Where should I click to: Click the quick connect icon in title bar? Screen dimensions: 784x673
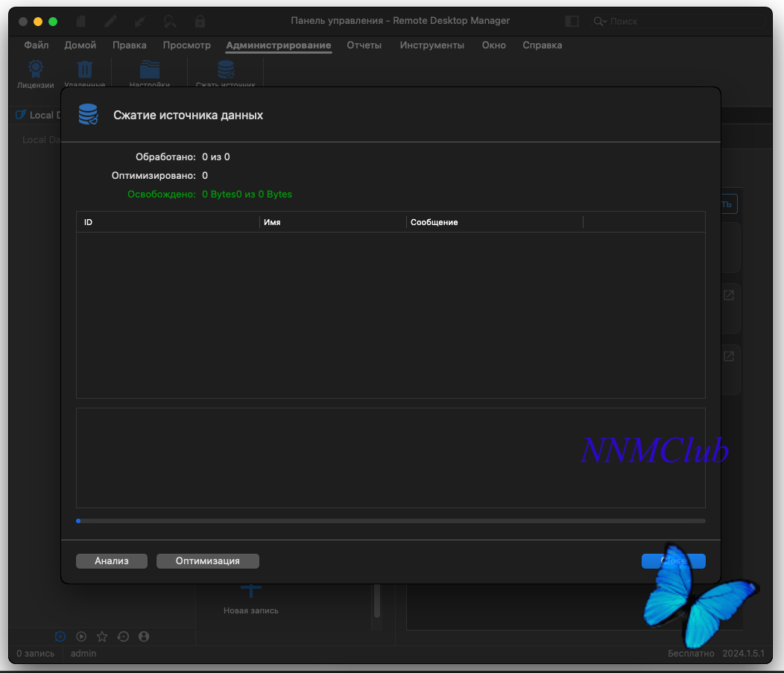pyautogui.click(x=140, y=21)
